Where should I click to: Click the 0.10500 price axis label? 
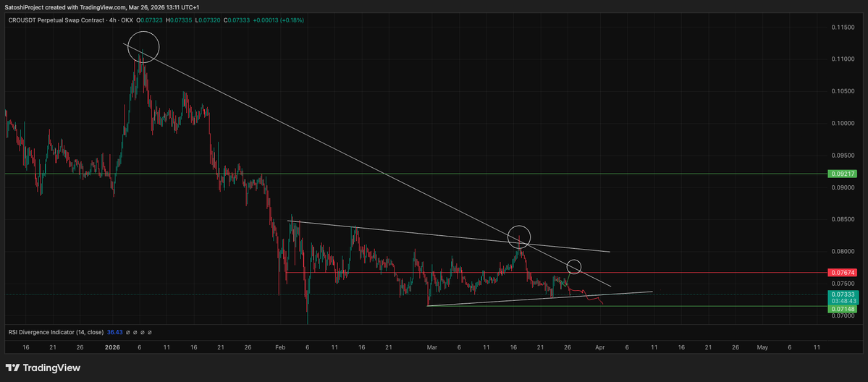(x=842, y=90)
